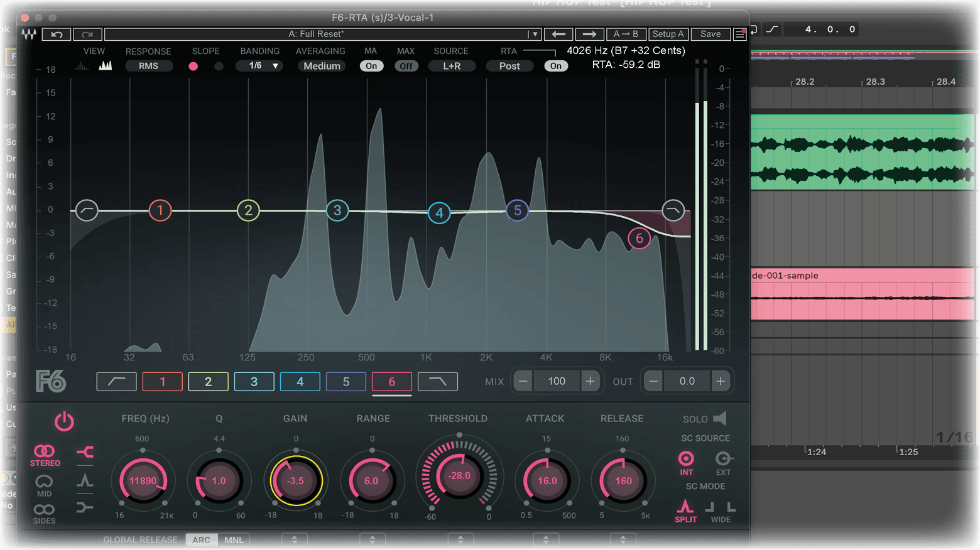980x550 pixels.
Task: Toggle the MAX Off switch
Action: [x=406, y=66]
